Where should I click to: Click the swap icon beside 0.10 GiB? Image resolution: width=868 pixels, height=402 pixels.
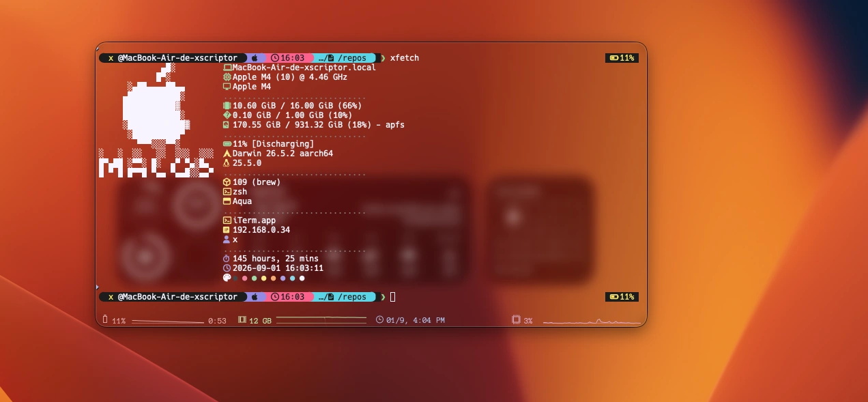[227, 115]
